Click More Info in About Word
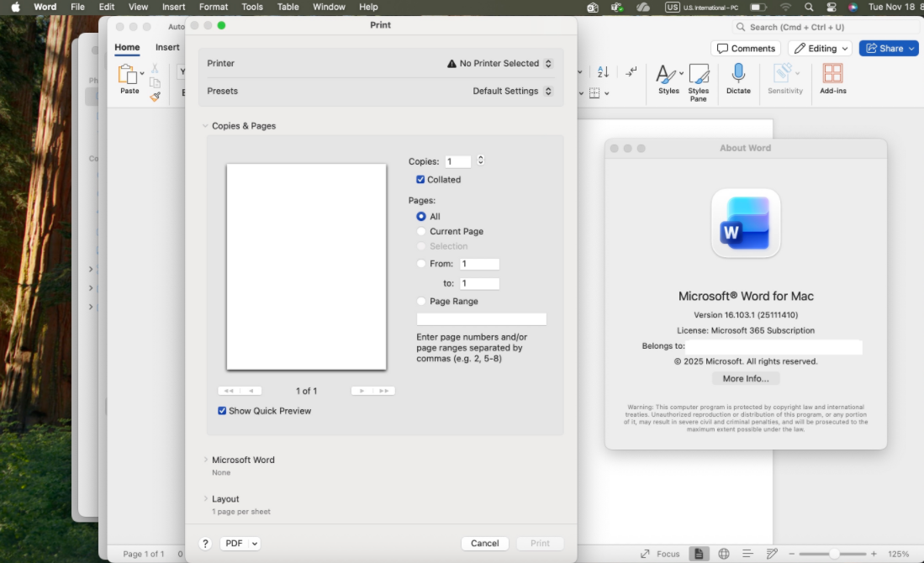 pos(746,379)
